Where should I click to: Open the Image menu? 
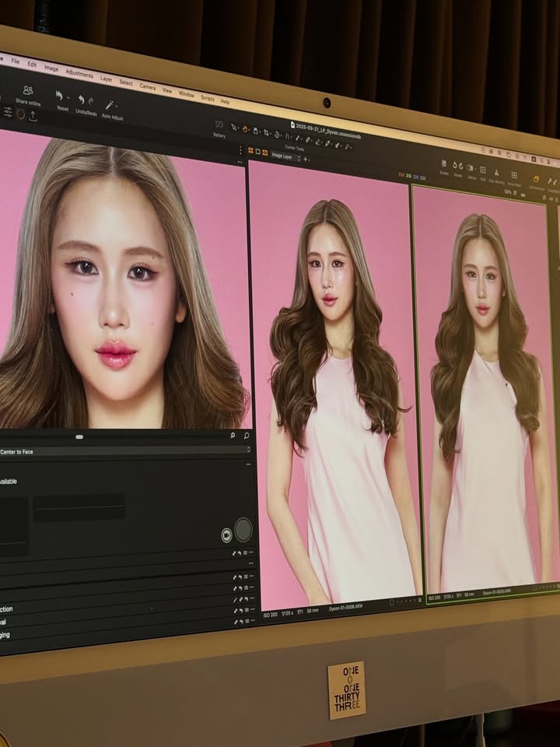pyautogui.click(x=51, y=68)
